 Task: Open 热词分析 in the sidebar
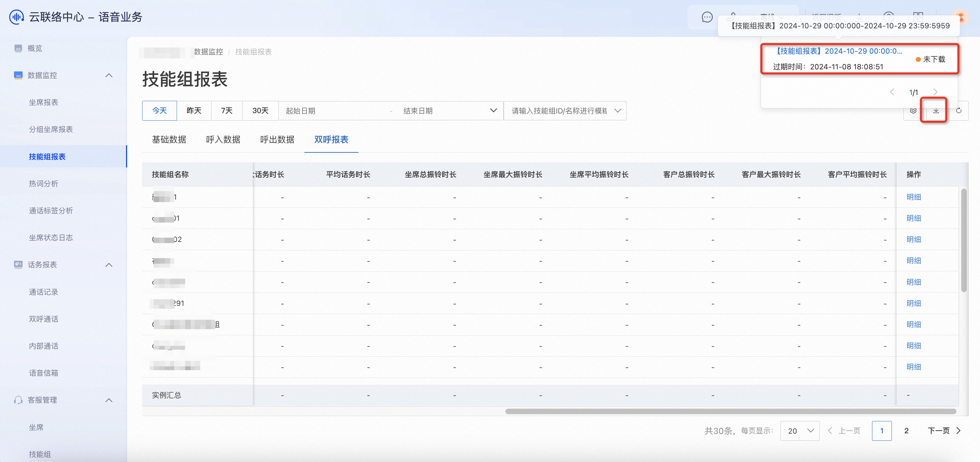(x=43, y=184)
